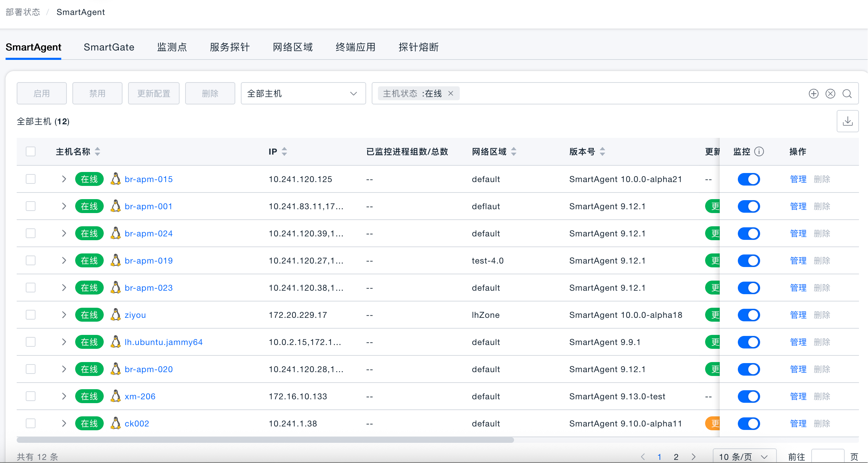868x463 pixels.
Task: Expand the br-apm-015 row
Action: (x=64, y=179)
